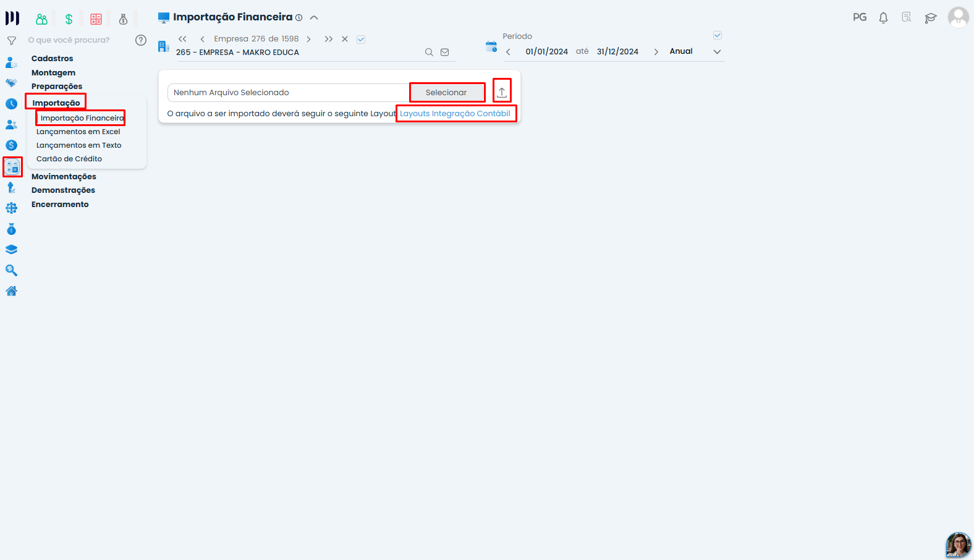974x560 pixels.
Task: Open Layouts Integração Contábil link
Action: (455, 114)
